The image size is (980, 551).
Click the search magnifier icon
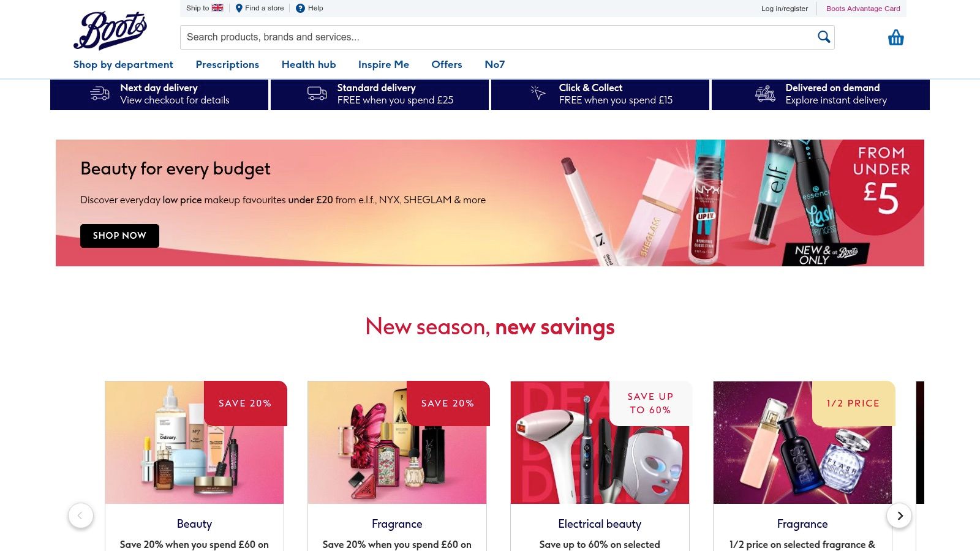824,37
